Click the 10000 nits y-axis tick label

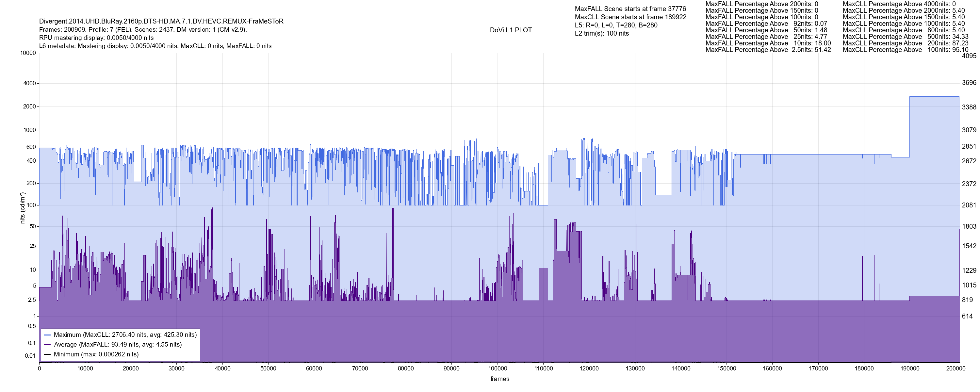coord(28,53)
